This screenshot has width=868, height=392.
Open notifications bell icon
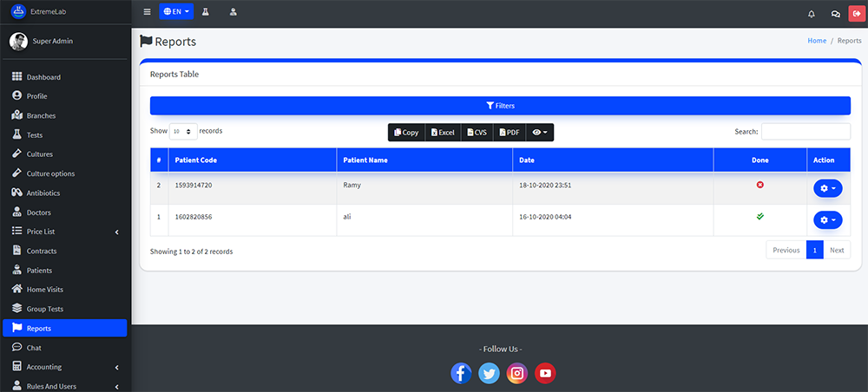(x=812, y=14)
